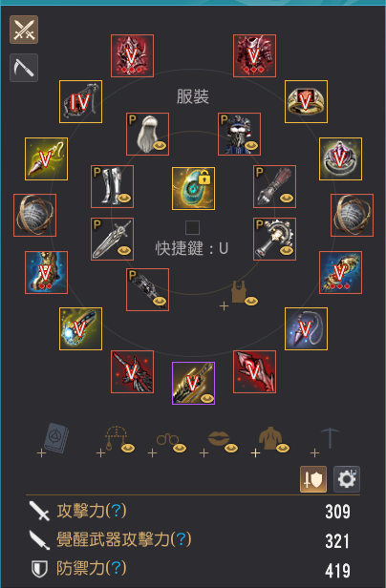Toggle visibility eye on costume boots slot
Image resolution: width=386 pixels, height=588 pixels.
[124, 198]
